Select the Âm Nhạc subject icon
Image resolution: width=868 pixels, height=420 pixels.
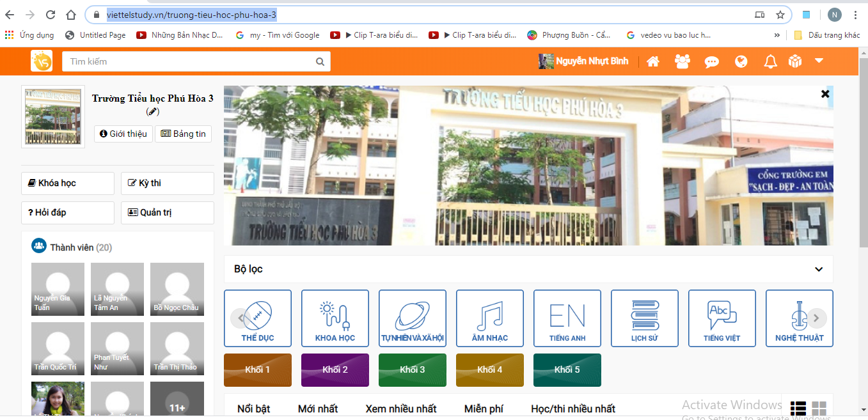[x=490, y=318]
